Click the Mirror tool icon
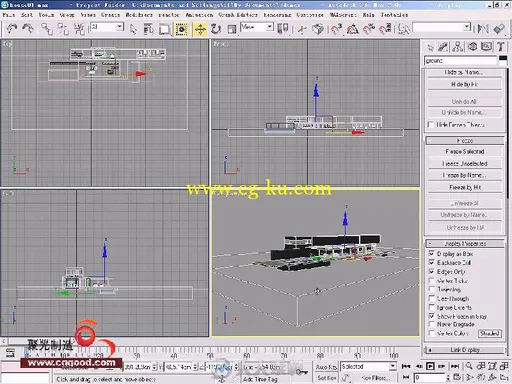 click(x=483, y=29)
